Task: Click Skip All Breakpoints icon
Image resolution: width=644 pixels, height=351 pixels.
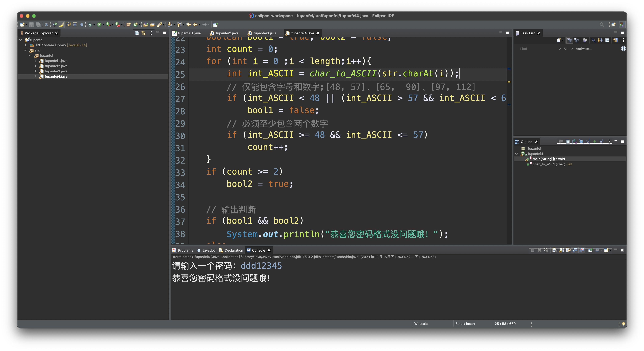Action: point(47,25)
